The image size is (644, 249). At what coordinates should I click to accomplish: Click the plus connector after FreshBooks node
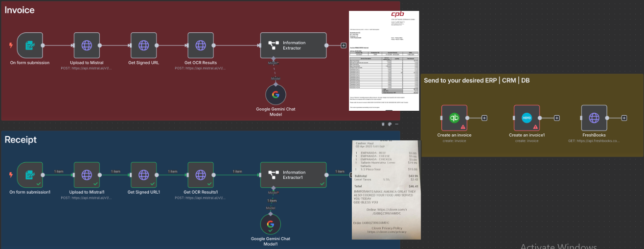pyautogui.click(x=624, y=118)
